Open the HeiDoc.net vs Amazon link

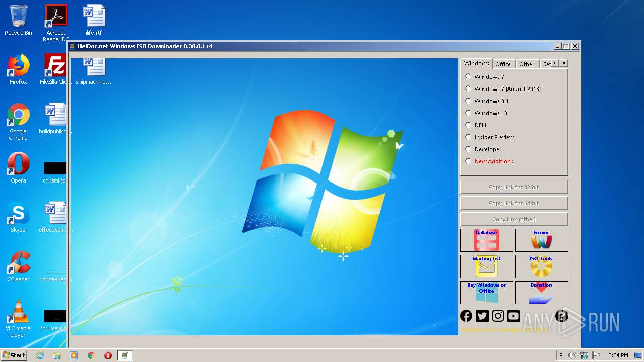pos(504,330)
